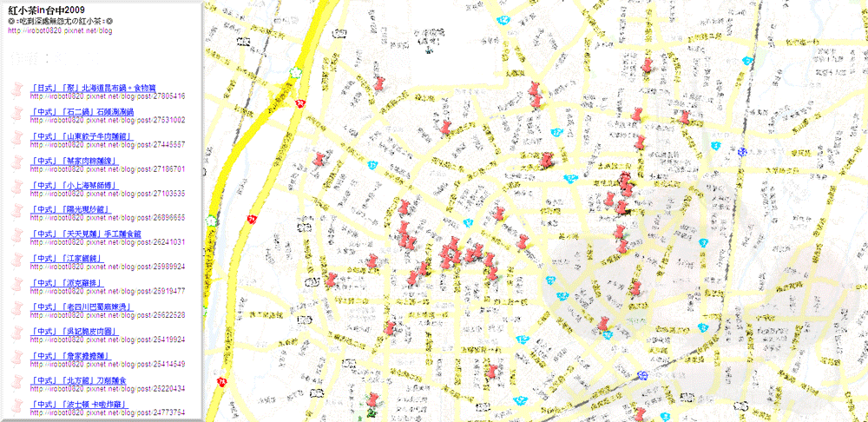Click the pushpin icon beside post 25919477
The image size is (868, 422).
18,285
